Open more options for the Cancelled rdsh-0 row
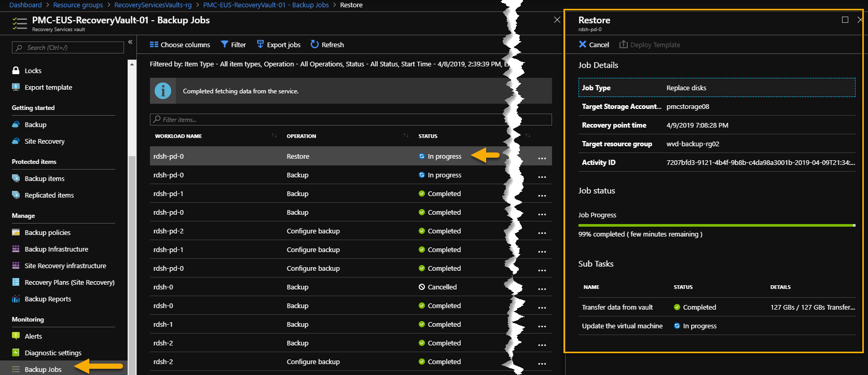 (x=542, y=288)
